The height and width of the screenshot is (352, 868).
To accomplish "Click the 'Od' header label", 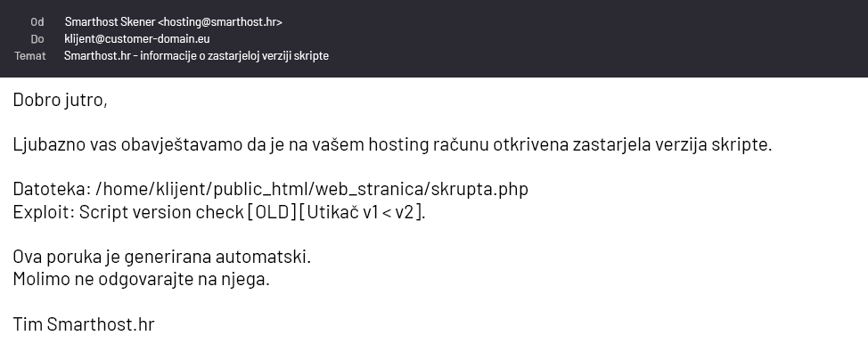I will click(x=37, y=22).
